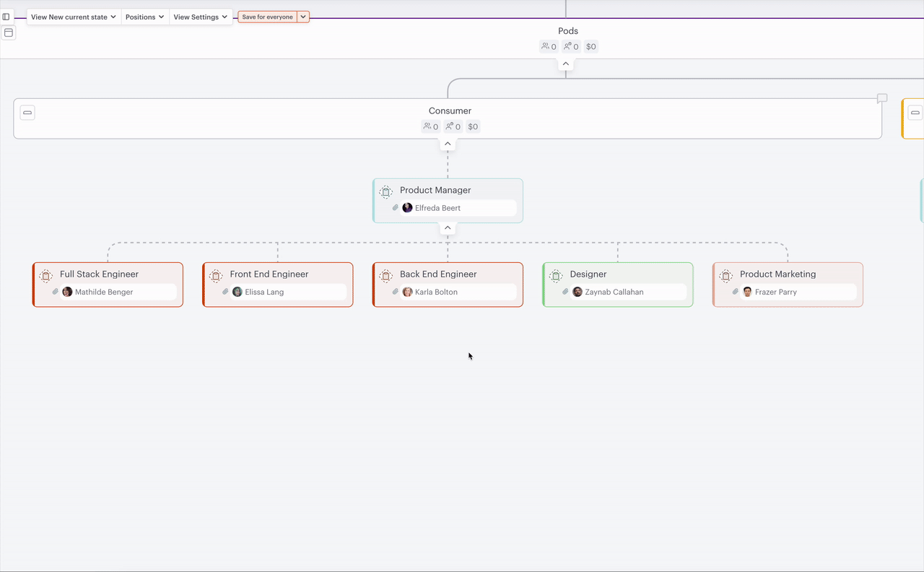Click the table view icon below the sidebar toggle
924x572 pixels.
coord(8,32)
